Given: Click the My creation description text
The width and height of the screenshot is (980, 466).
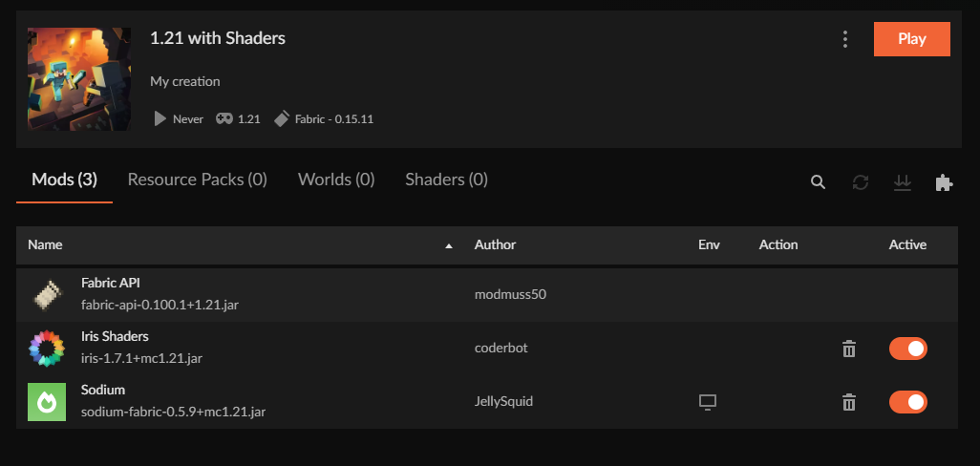Looking at the screenshot, I should click(185, 81).
